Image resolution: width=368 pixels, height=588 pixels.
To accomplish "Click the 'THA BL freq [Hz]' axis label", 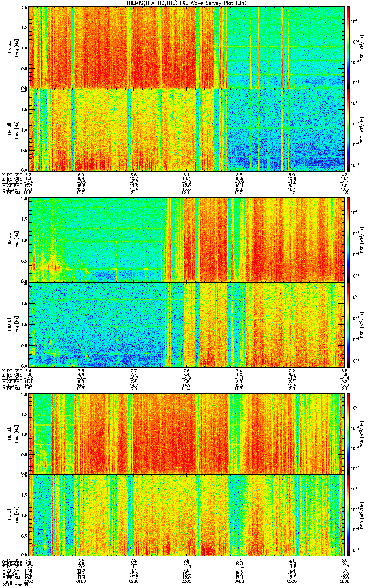I will 12,47.
